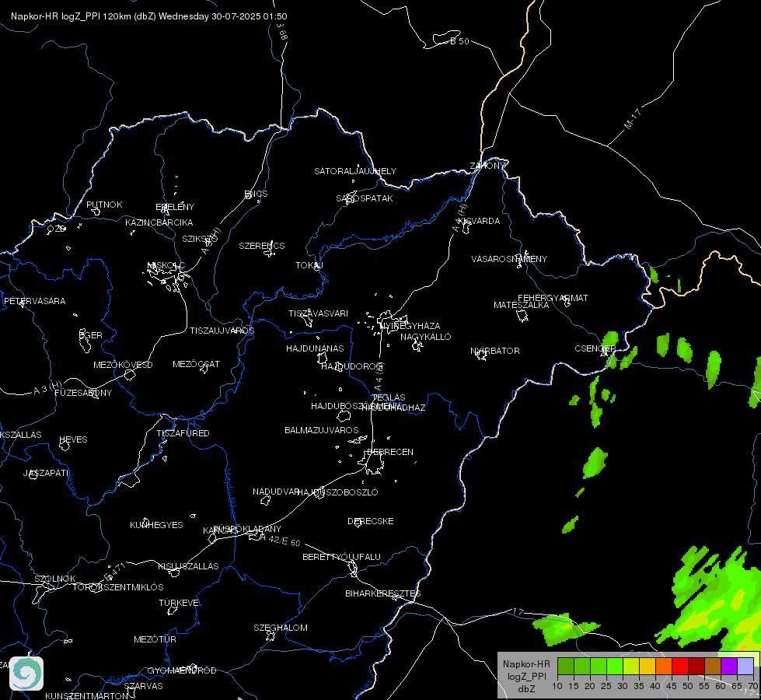The image size is (761, 700).
Task: Select the SÁTORALJAÚJHELY label
Action: point(355,171)
